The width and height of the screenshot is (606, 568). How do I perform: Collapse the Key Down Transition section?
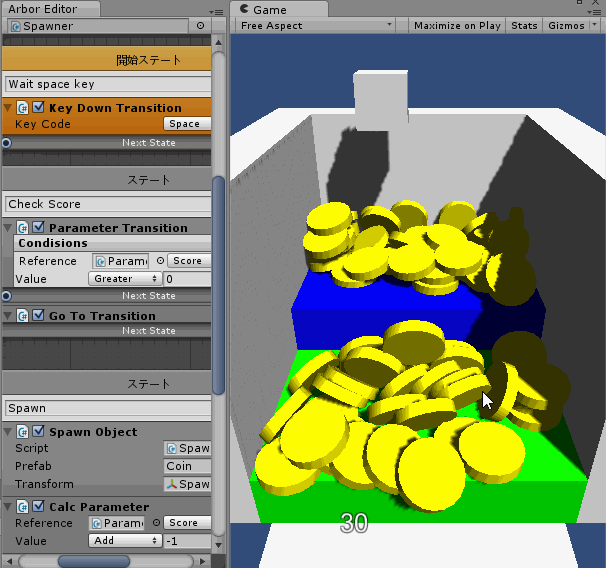pyautogui.click(x=8, y=108)
